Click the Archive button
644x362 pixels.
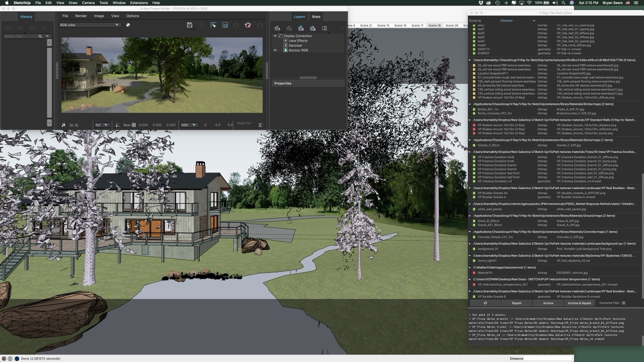(548, 303)
